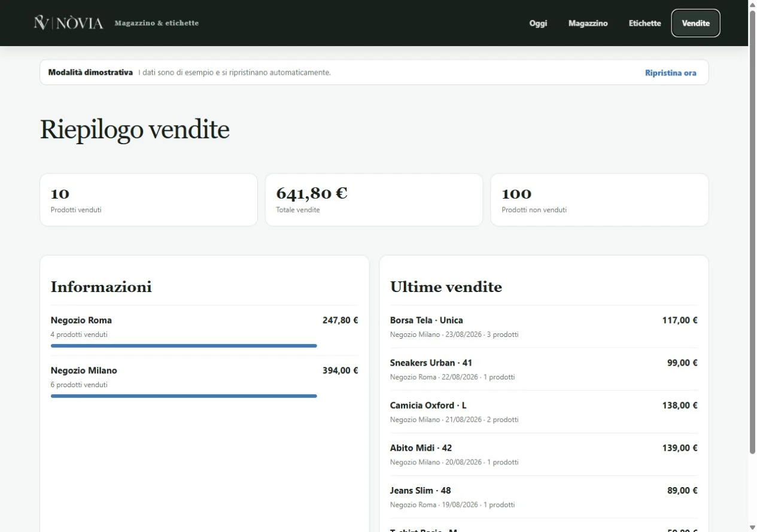Image resolution: width=757 pixels, height=532 pixels.
Task: Click the 4 prodotti venduti text
Action: pyautogui.click(x=79, y=335)
